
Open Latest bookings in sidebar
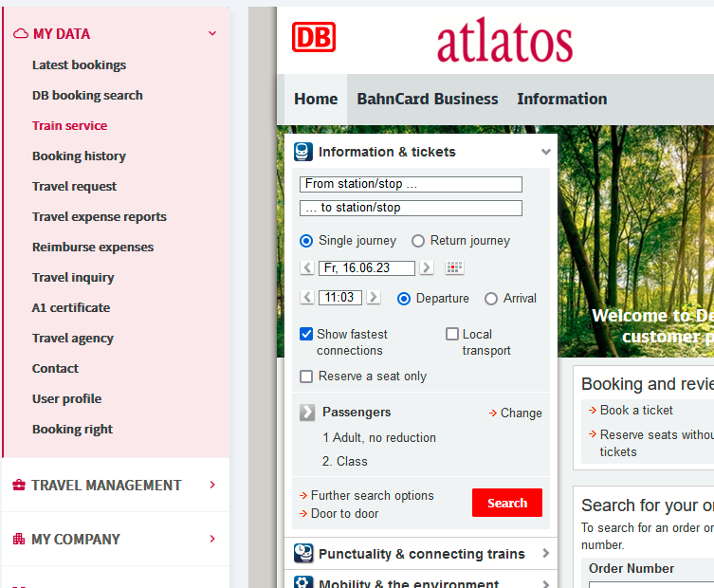pyautogui.click(x=80, y=65)
